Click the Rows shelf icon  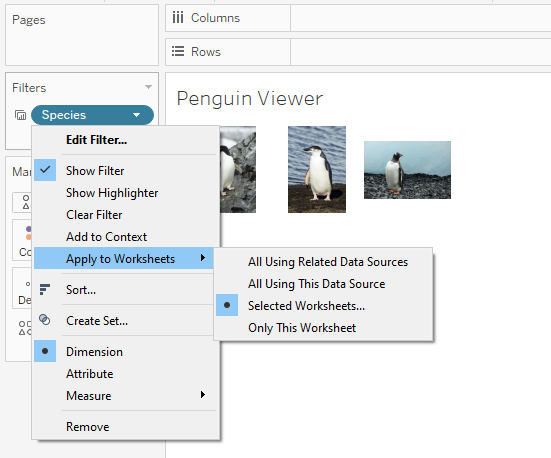pyautogui.click(x=178, y=51)
